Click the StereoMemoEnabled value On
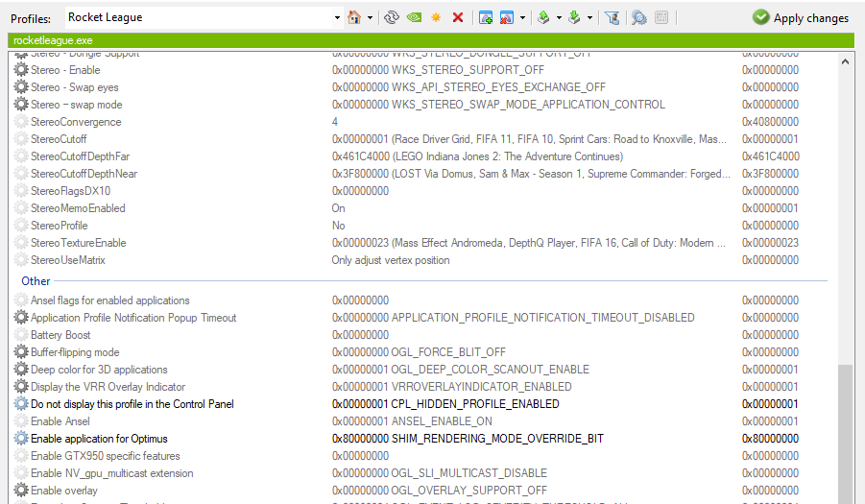This screenshot has height=504, width=865. (x=338, y=208)
